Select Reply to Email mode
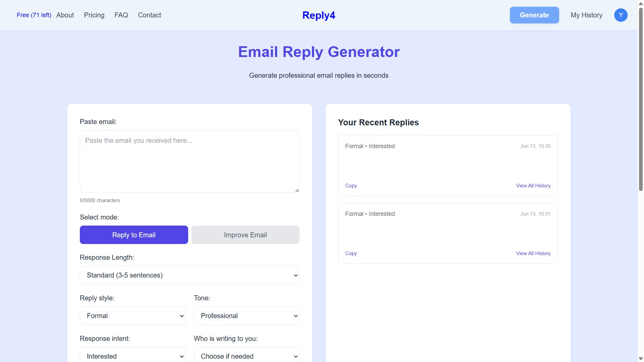 tap(134, 235)
